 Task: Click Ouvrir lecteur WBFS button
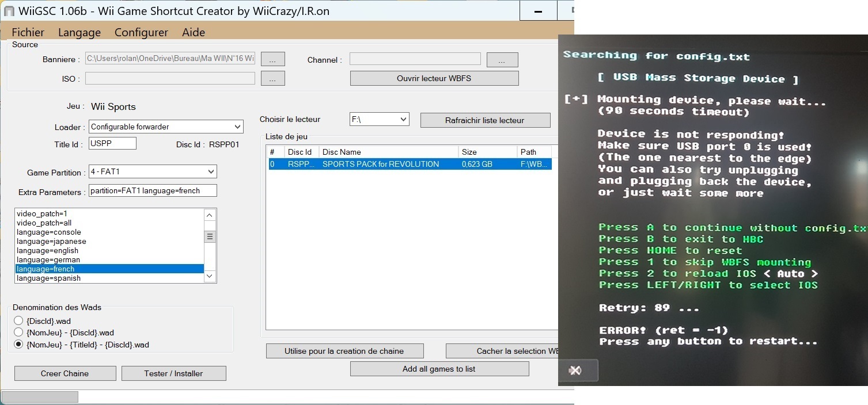[434, 78]
